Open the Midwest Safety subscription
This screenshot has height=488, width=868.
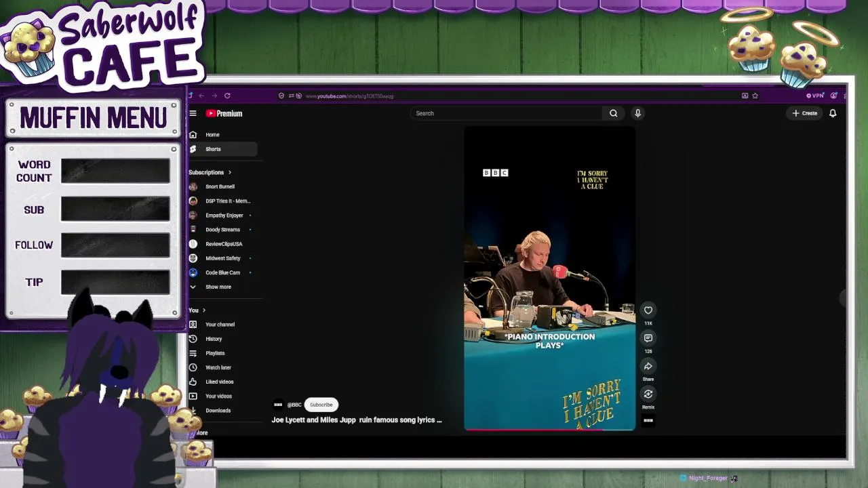[x=222, y=258]
